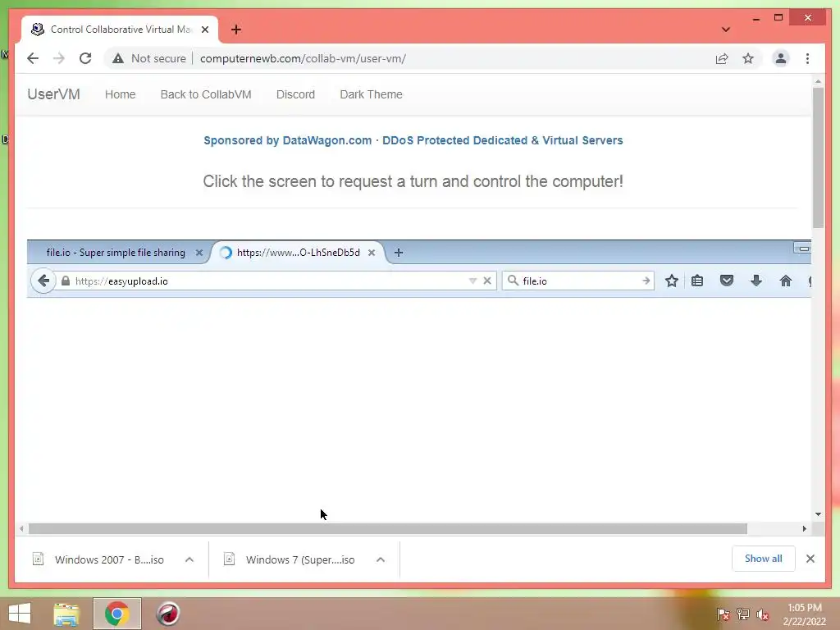This screenshot has width=840, height=630.
Task: Click the network tray icon
Action: [x=742, y=614]
